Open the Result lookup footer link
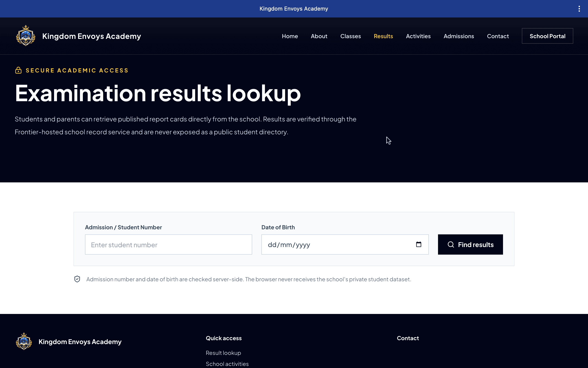 223,353
